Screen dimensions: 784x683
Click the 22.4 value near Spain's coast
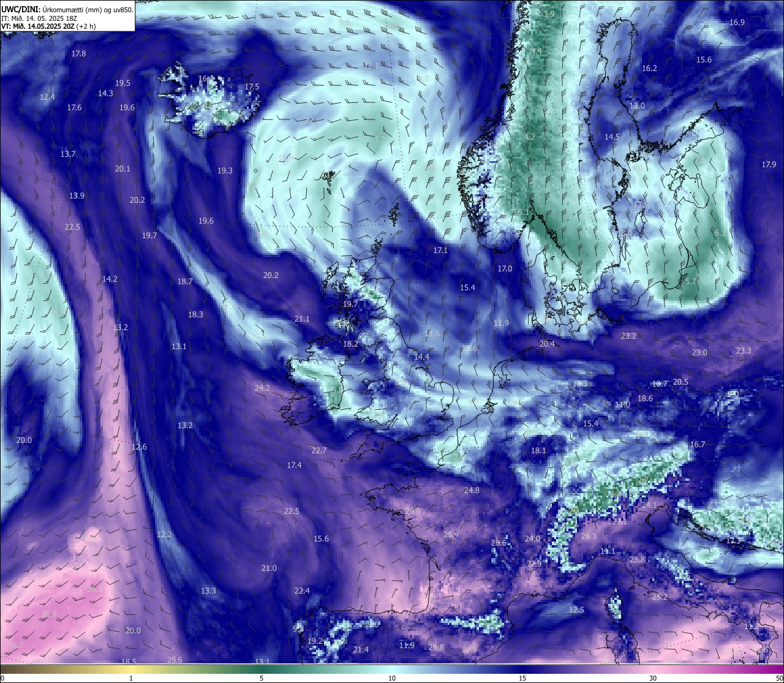tap(302, 591)
